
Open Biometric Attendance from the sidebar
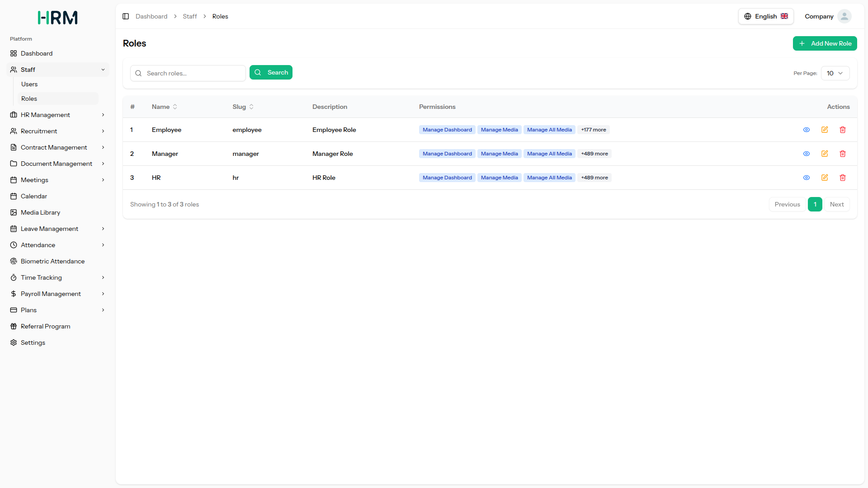(52, 261)
